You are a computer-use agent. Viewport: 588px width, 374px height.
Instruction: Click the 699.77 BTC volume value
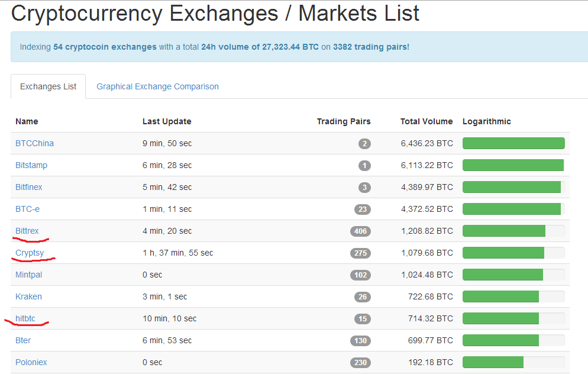coord(431,340)
